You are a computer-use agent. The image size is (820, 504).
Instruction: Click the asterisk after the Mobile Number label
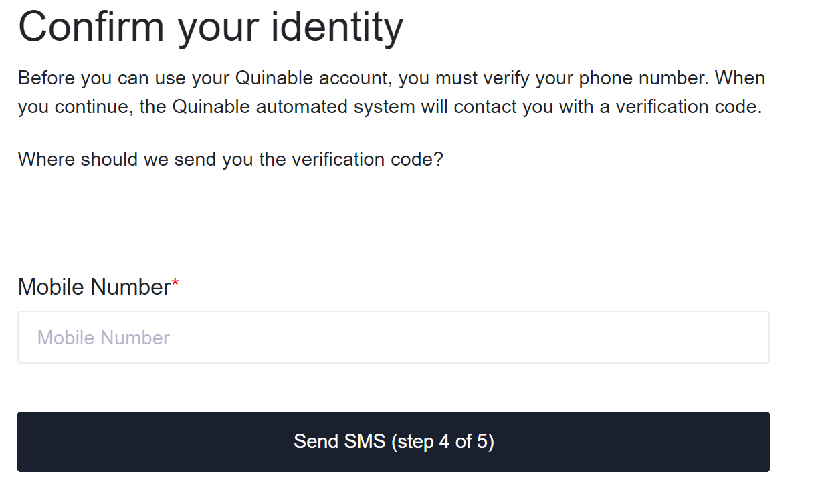(x=175, y=285)
